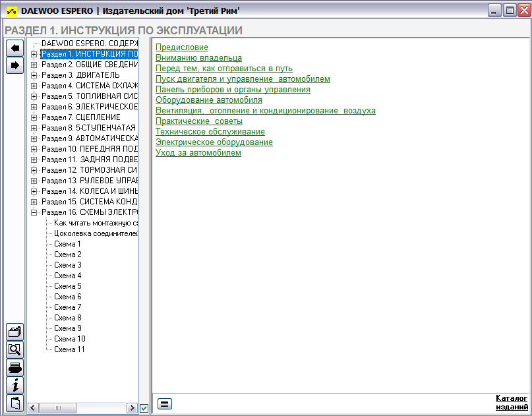Screen dimensions: 532x416
Task: Expand Раздел 3. ДВИГАТЕЛЬ node
Action: click(34, 75)
